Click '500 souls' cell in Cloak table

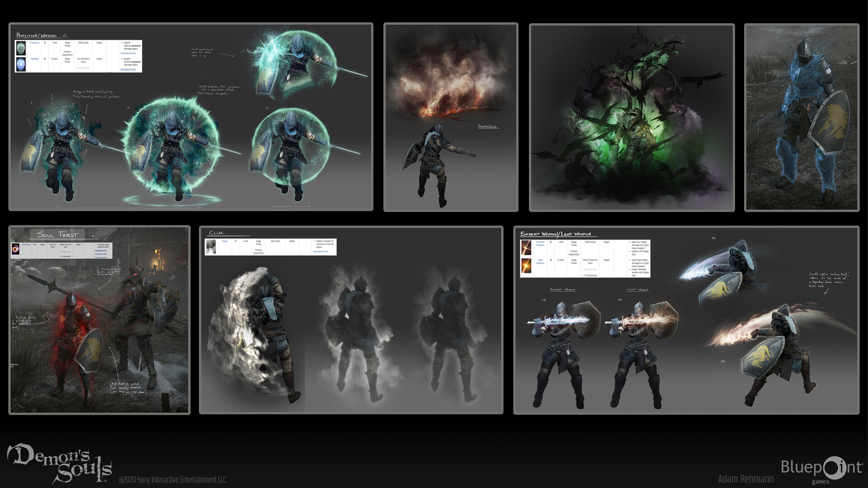click(x=275, y=241)
